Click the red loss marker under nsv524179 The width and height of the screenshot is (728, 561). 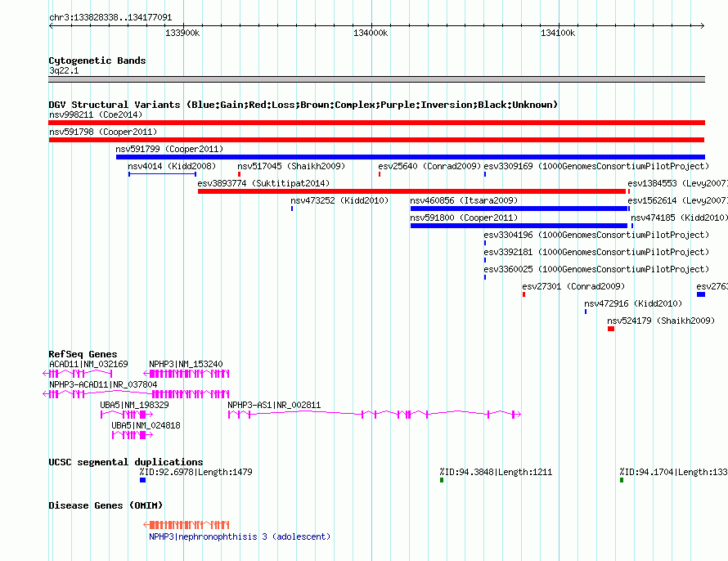(611, 329)
